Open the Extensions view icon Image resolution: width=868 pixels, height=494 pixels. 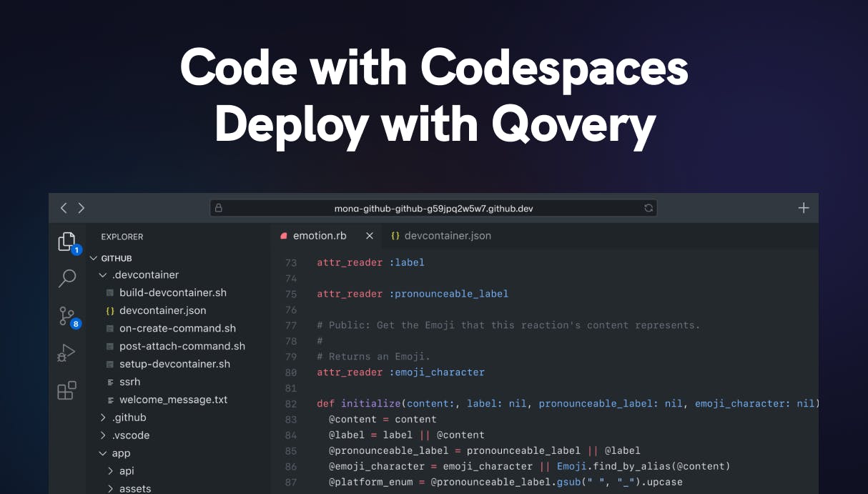coord(66,389)
